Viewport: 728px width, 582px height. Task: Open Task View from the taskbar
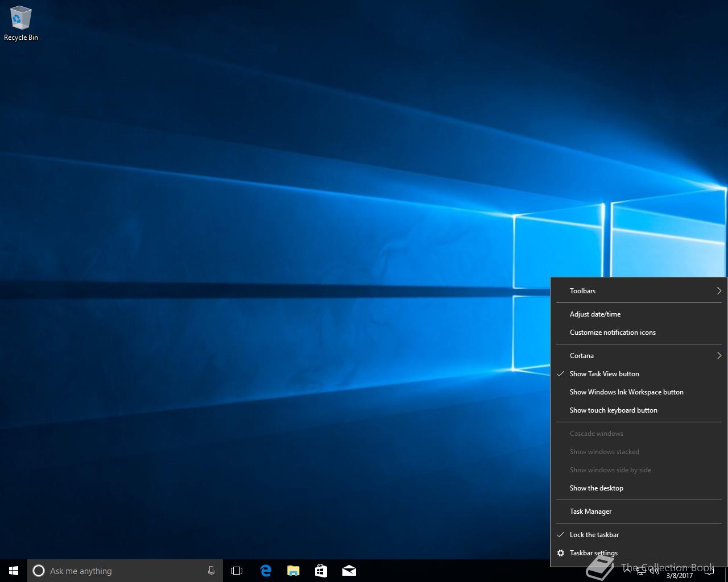tap(237, 571)
